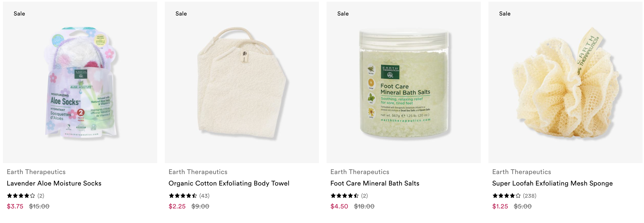644x223 pixels.
Task: Click star rating for Lavender Aloe Socks
Action: click(21, 196)
